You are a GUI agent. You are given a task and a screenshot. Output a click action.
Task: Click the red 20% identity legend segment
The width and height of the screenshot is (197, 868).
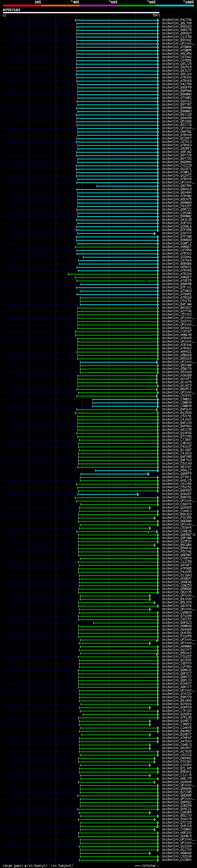[x=22, y=6]
